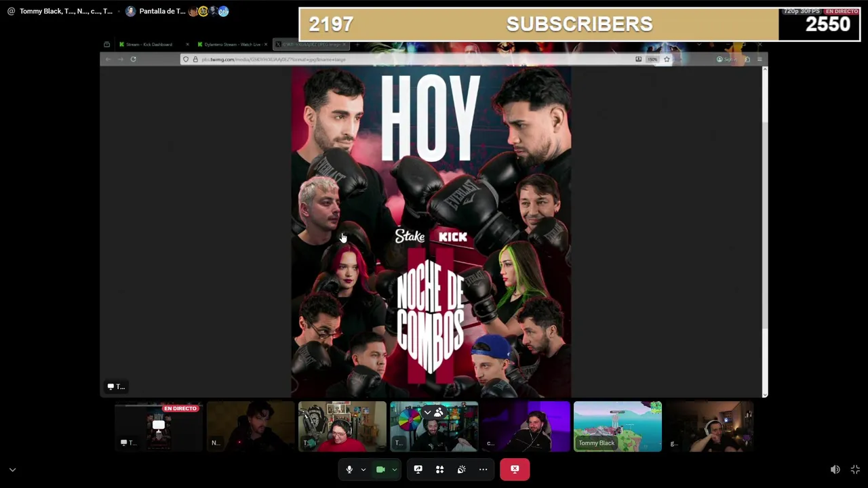
Task: Click the shield tracking protection icon
Action: [186, 59]
